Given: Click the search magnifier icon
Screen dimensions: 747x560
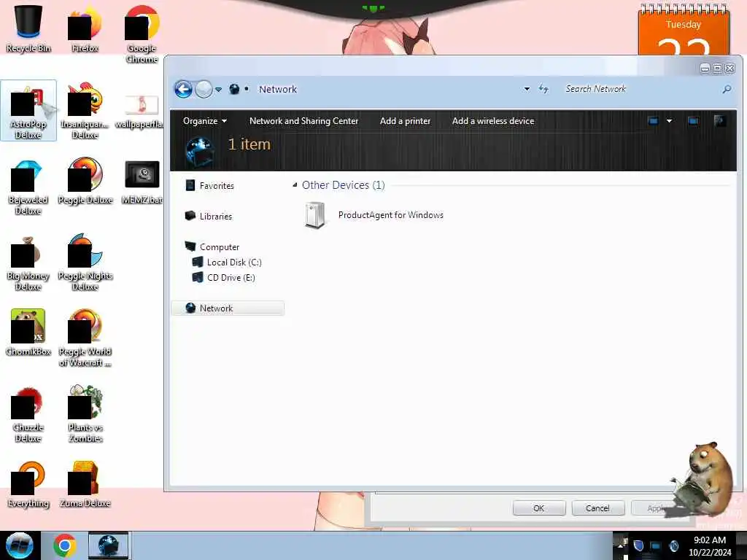Looking at the screenshot, I should click(727, 89).
